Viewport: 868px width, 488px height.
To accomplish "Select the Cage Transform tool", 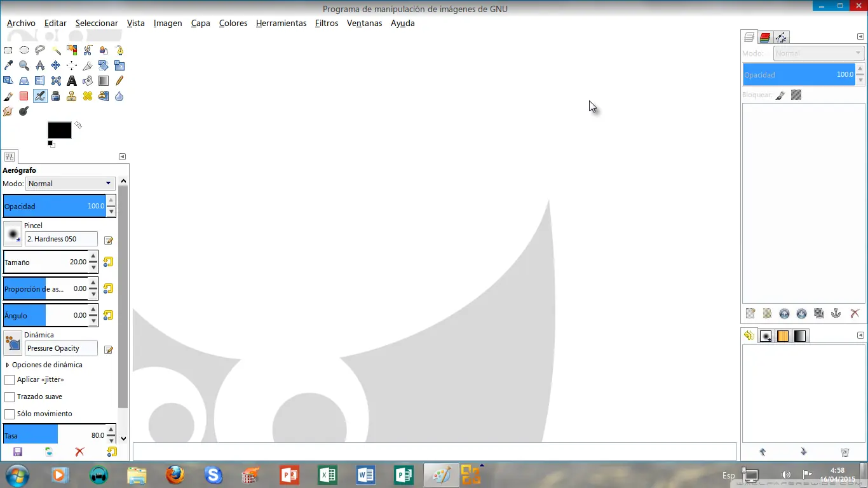I will [56, 81].
